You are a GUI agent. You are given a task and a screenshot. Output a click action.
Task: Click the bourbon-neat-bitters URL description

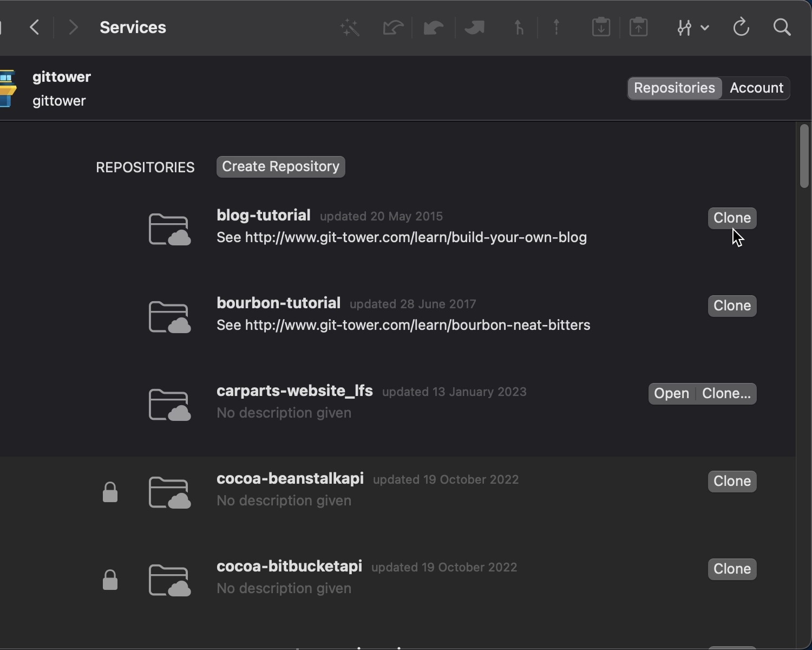pyautogui.click(x=403, y=325)
